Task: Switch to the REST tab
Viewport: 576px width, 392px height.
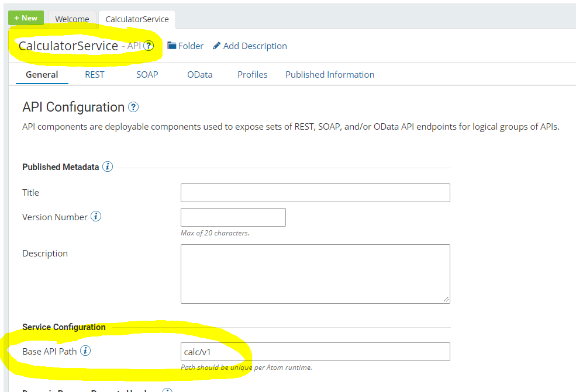Action: pyautogui.click(x=94, y=74)
